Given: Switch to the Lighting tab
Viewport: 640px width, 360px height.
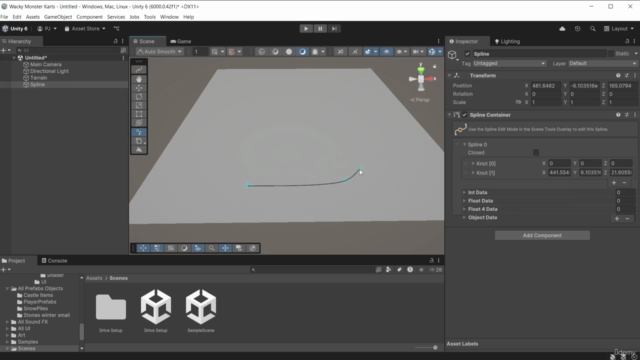Looking at the screenshot, I should point(507,41).
